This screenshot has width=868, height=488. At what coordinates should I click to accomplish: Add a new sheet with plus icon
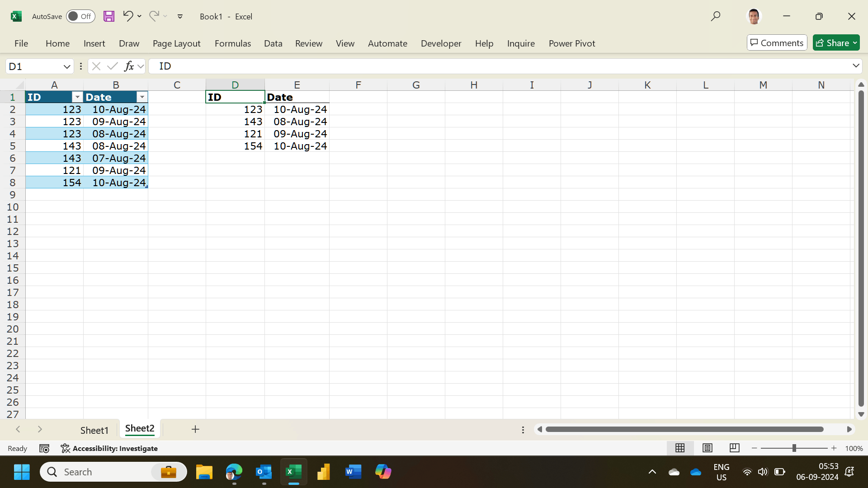click(195, 429)
